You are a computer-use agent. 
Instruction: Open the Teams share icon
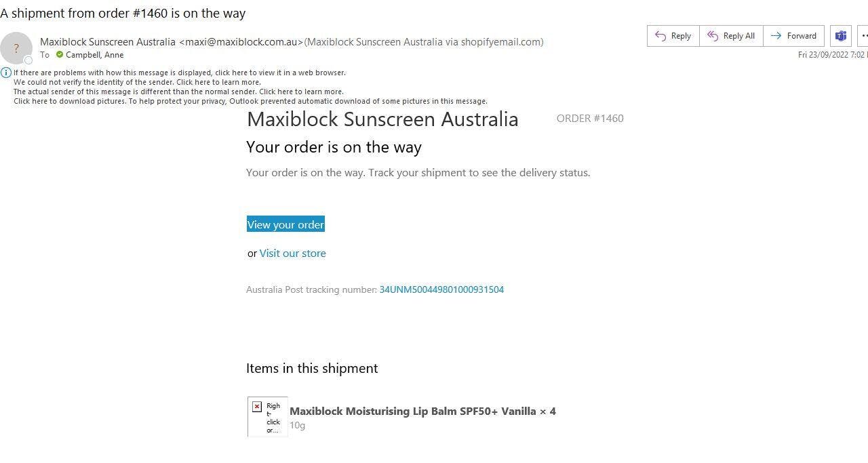[841, 36]
